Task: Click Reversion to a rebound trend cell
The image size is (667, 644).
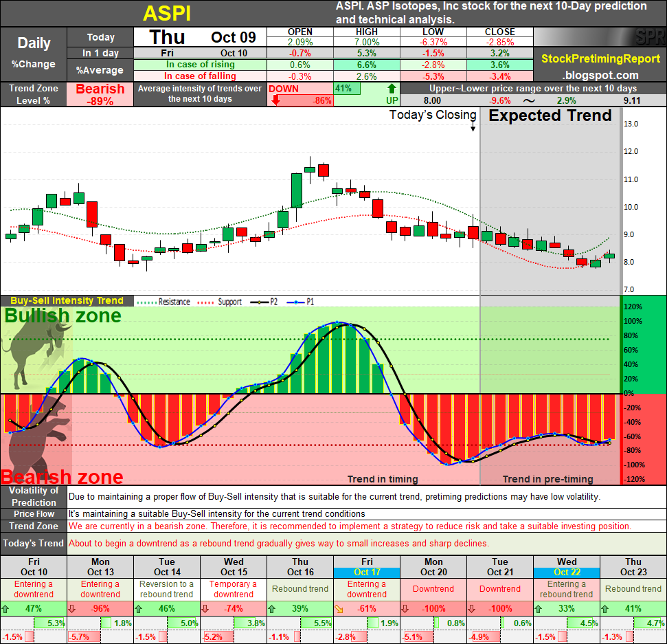Action: click(x=167, y=590)
